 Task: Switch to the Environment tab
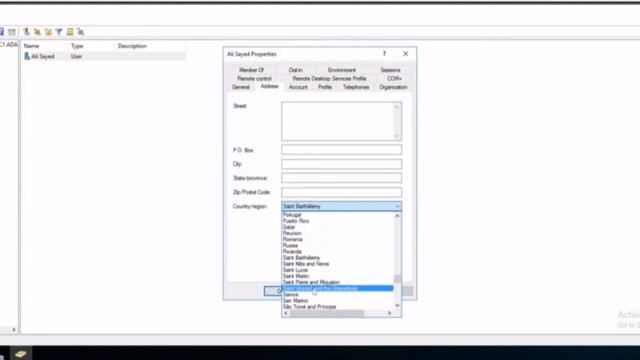342,70
